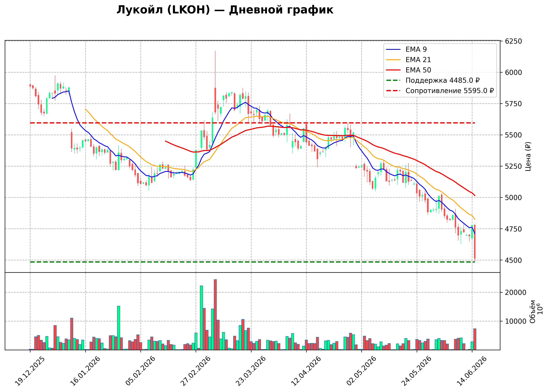This screenshot has width=549, height=392.
Task: Click the date label 02.05.2026
Action: click(x=361, y=371)
